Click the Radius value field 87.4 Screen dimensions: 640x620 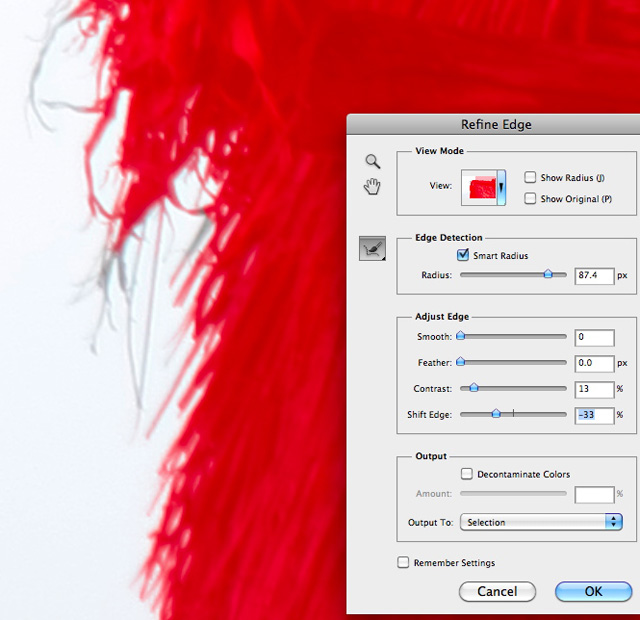point(594,276)
